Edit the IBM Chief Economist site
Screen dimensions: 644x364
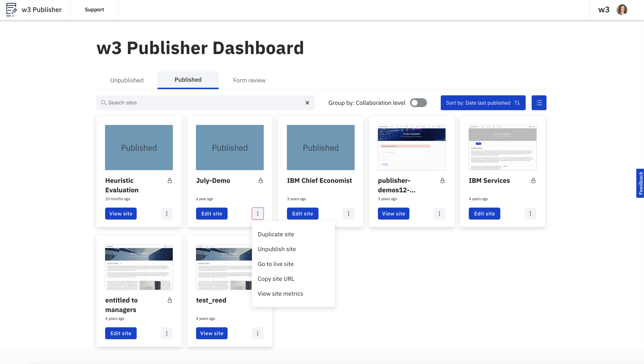303,213
